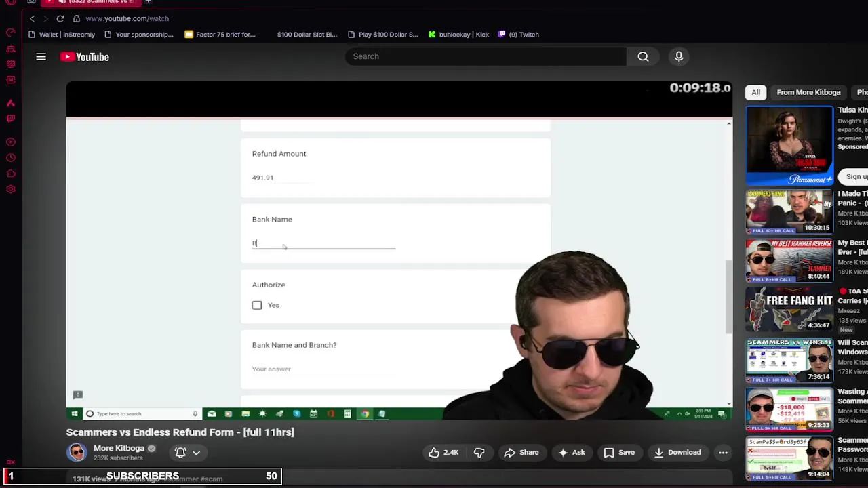The width and height of the screenshot is (868, 488).
Task: Click the calculator icon in the video taskbar
Action: point(347,413)
